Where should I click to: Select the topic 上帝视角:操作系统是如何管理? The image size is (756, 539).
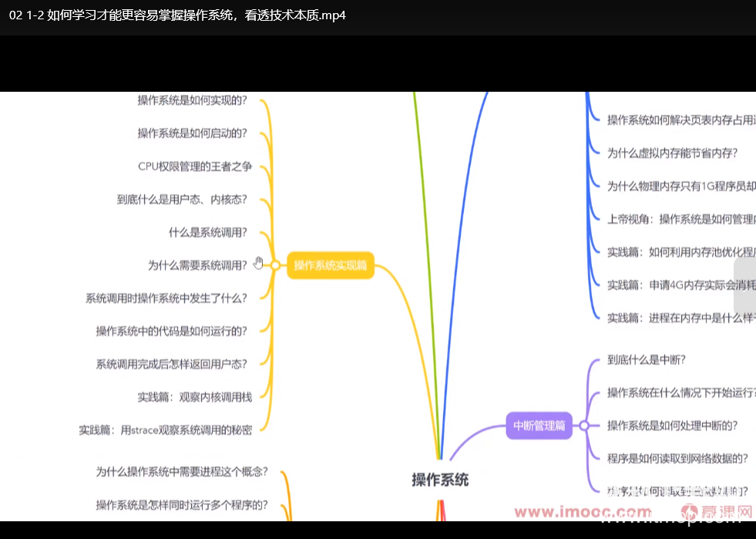681,219
